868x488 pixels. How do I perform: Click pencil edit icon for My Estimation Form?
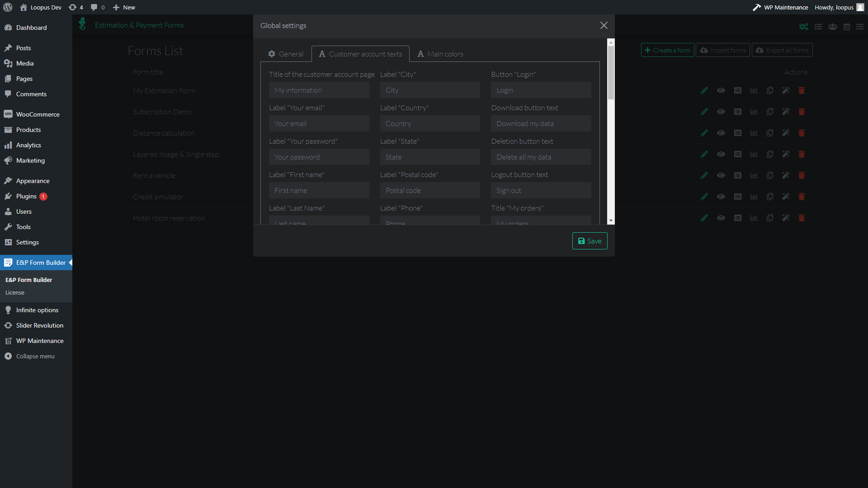click(704, 90)
